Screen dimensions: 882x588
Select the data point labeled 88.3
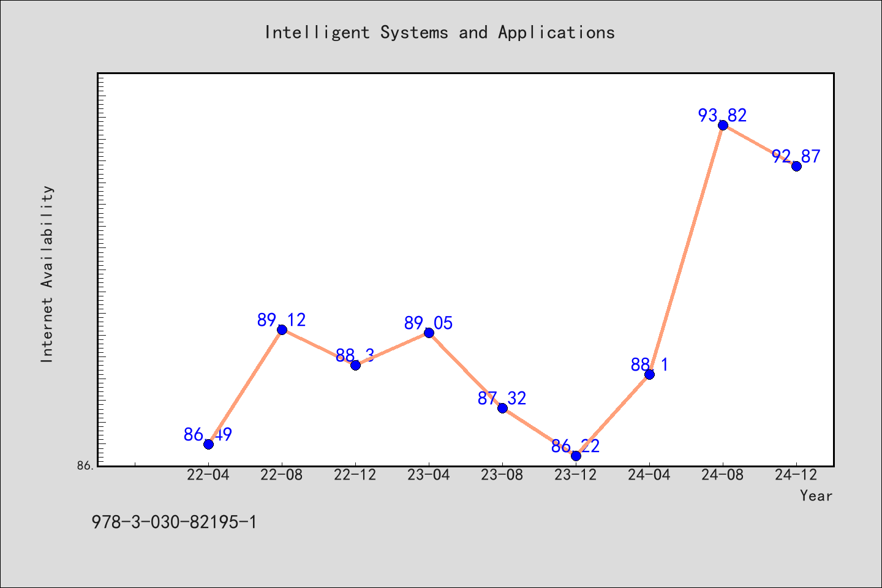click(x=355, y=365)
